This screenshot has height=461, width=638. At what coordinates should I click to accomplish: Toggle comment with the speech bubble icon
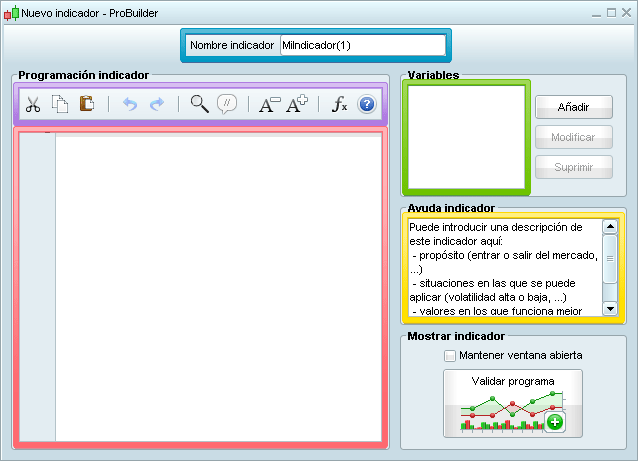[227, 104]
